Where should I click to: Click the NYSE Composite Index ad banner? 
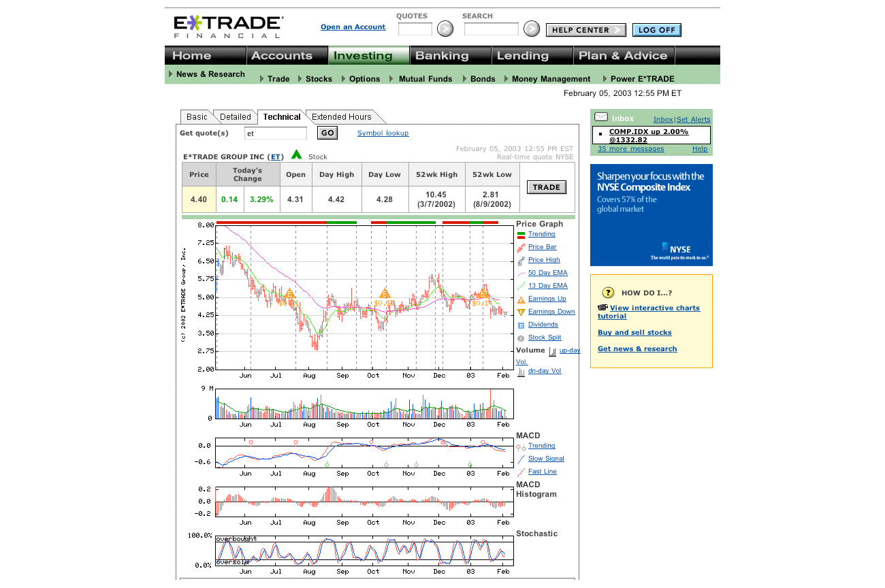pyautogui.click(x=651, y=215)
